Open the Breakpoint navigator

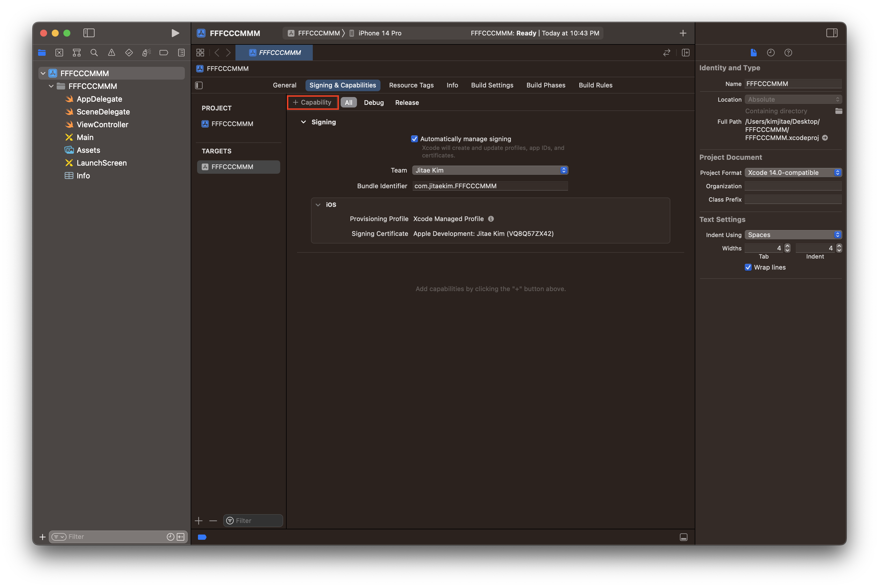[x=164, y=53]
